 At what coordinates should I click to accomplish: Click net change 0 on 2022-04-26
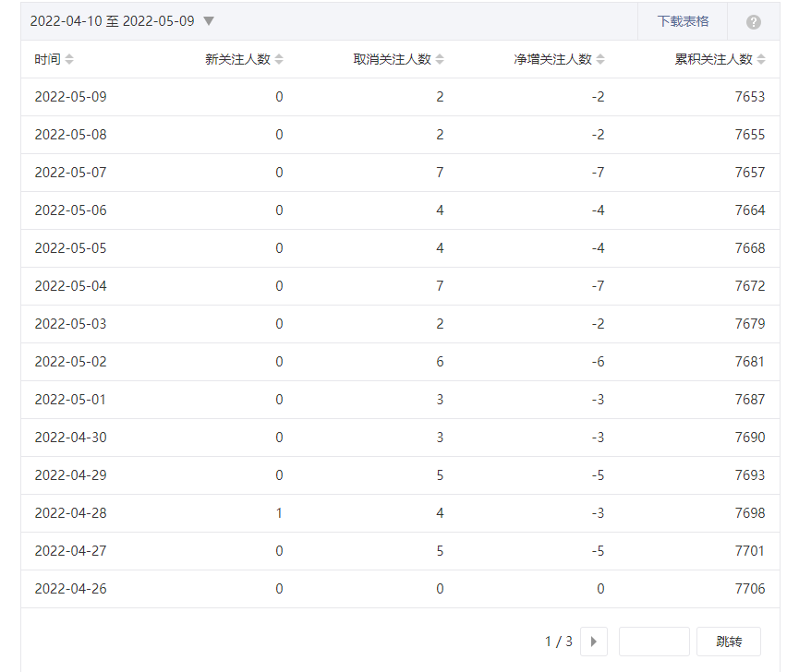tap(600, 589)
